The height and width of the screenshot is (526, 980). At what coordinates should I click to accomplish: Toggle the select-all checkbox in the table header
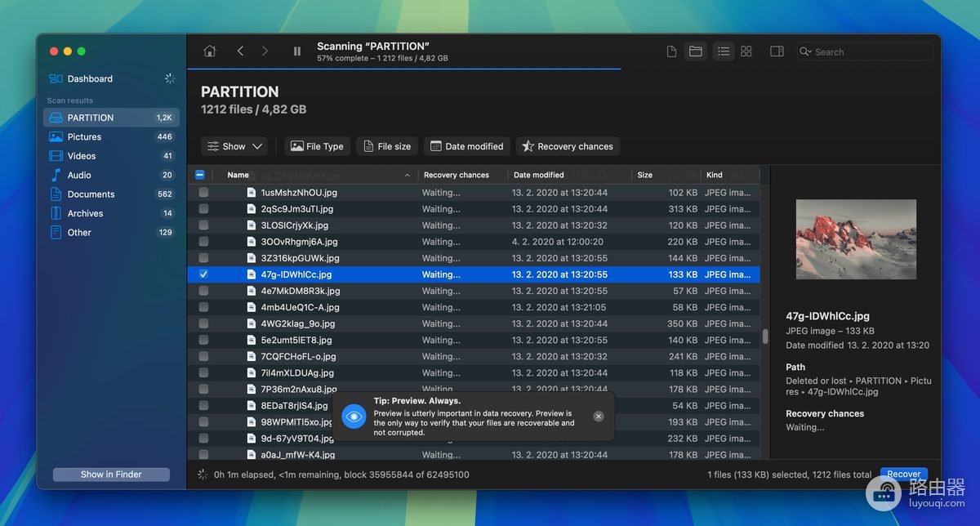point(200,175)
